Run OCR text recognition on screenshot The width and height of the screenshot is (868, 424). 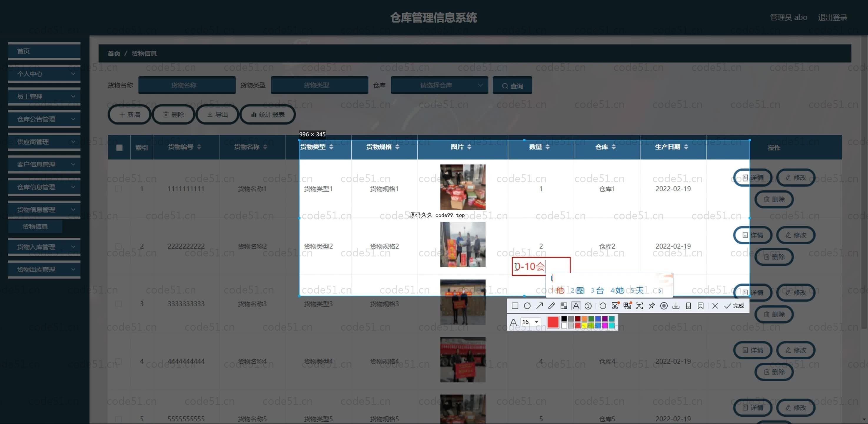point(639,306)
